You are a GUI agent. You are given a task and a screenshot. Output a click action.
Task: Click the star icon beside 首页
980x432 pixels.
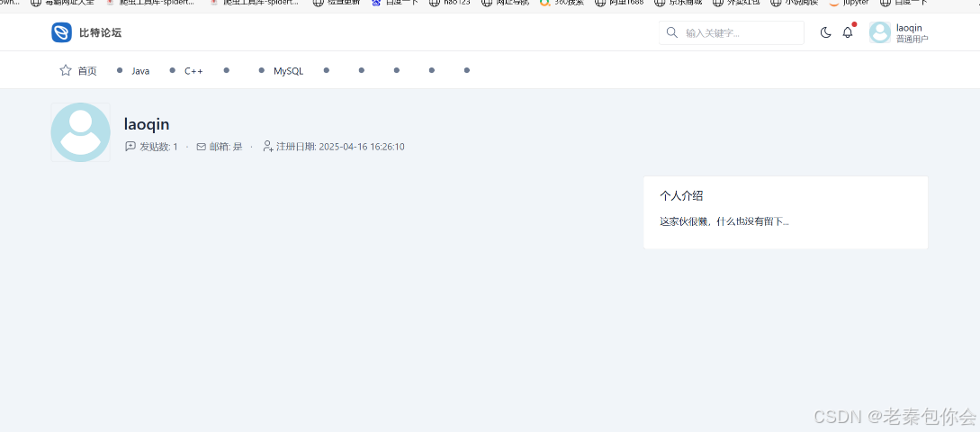(x=66, y=70)
